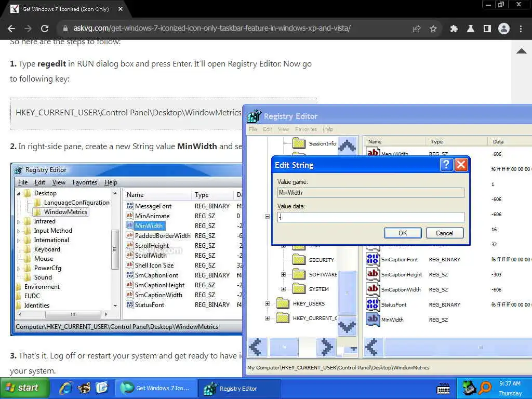
Task: Close the Get Windows 7 Iconized tab
Action: point(121,9)
